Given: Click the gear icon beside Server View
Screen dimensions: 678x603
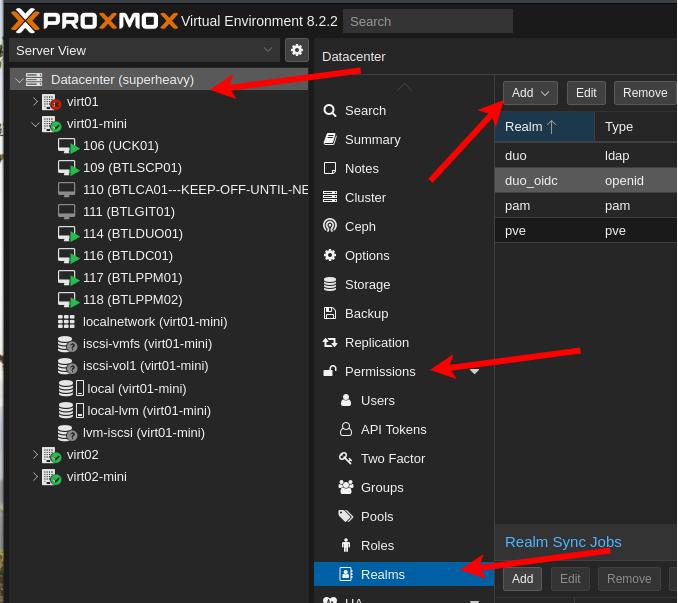Looking at the screenshot, I should pos(297,50).
